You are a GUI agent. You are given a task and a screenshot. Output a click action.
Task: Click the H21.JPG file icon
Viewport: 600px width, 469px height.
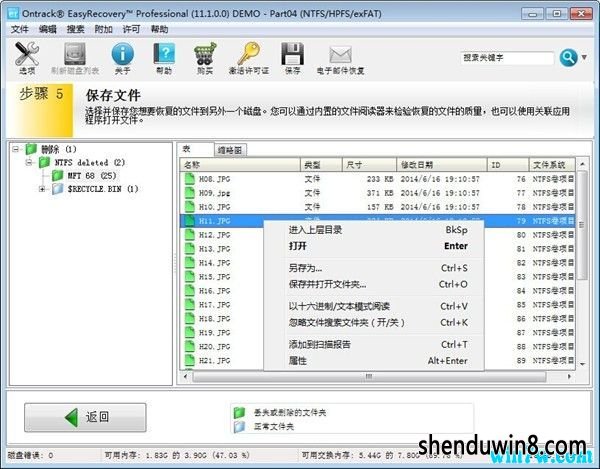point(189,360)
